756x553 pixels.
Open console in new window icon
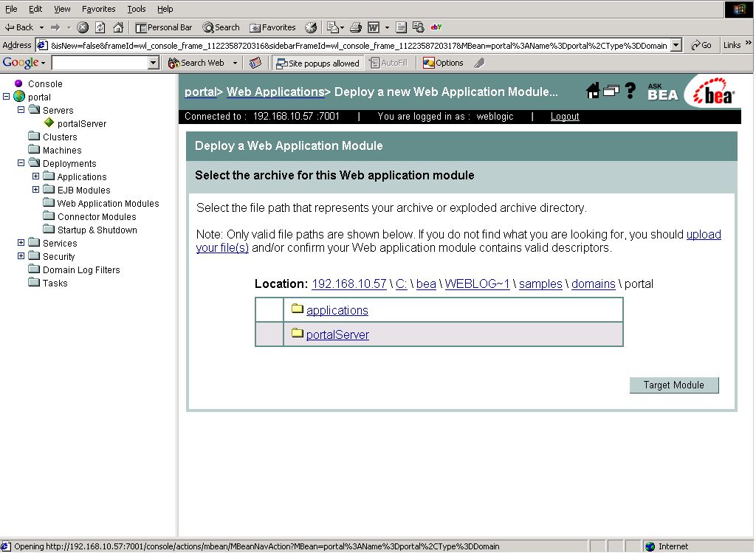(611, 90)
